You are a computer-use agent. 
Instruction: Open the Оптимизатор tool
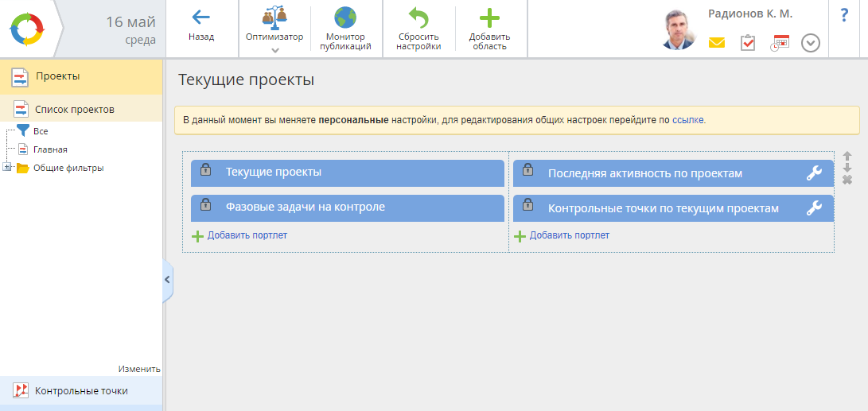click(x=274, y=17)
